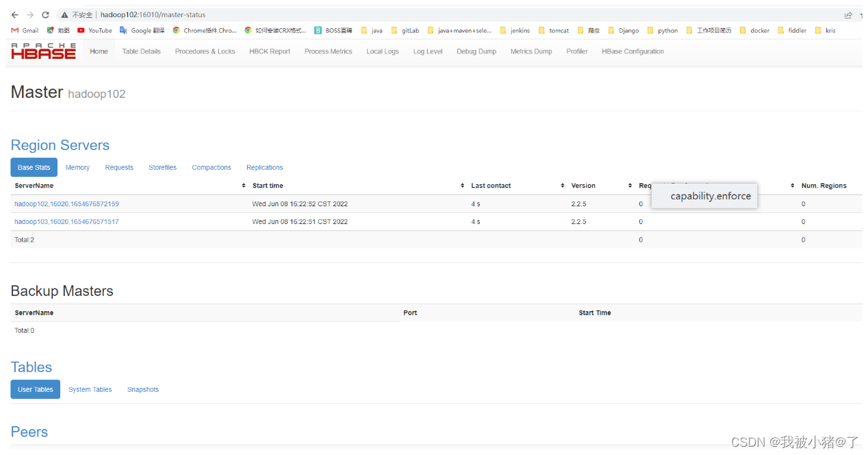This screenshot has height=455, width=868.
Task: Open the gitLab bookmark folder
Action: tap(405, 30)
